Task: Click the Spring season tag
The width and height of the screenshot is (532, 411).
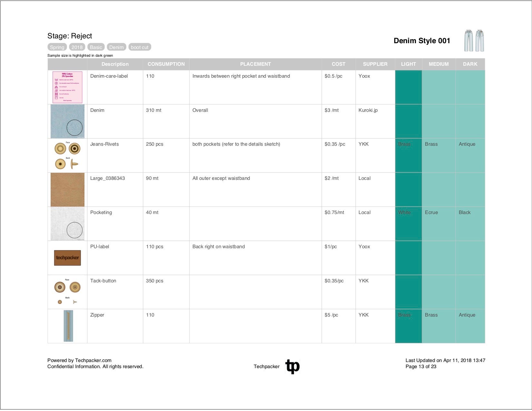Action: 57,47
